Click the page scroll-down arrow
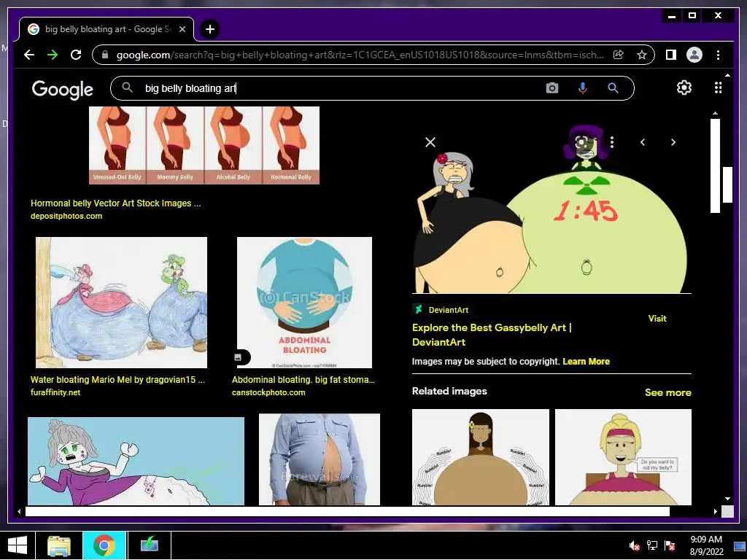The height and width of the screenshot is (560, 747). tap(727, 499)
